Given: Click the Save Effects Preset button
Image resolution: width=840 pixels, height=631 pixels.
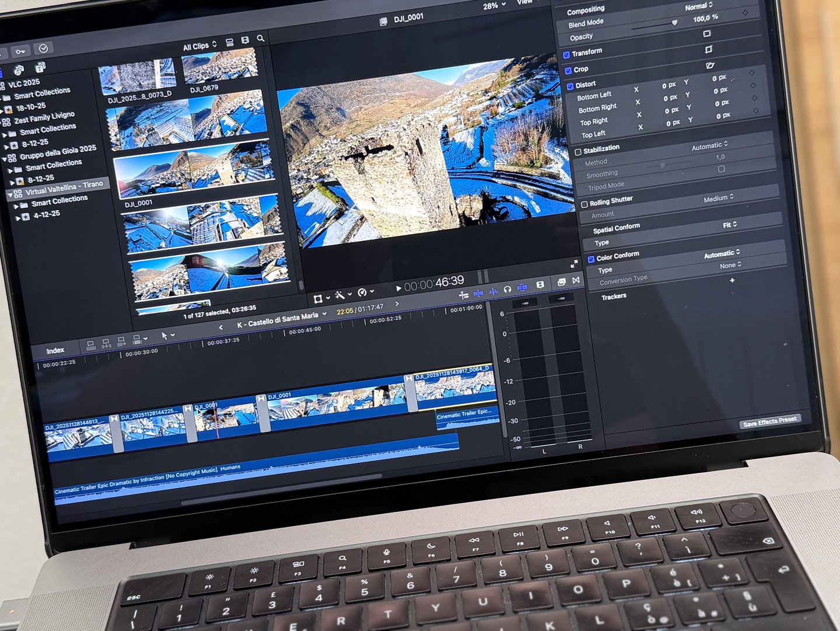Looking at the screenshot, I should click(770, 421).
